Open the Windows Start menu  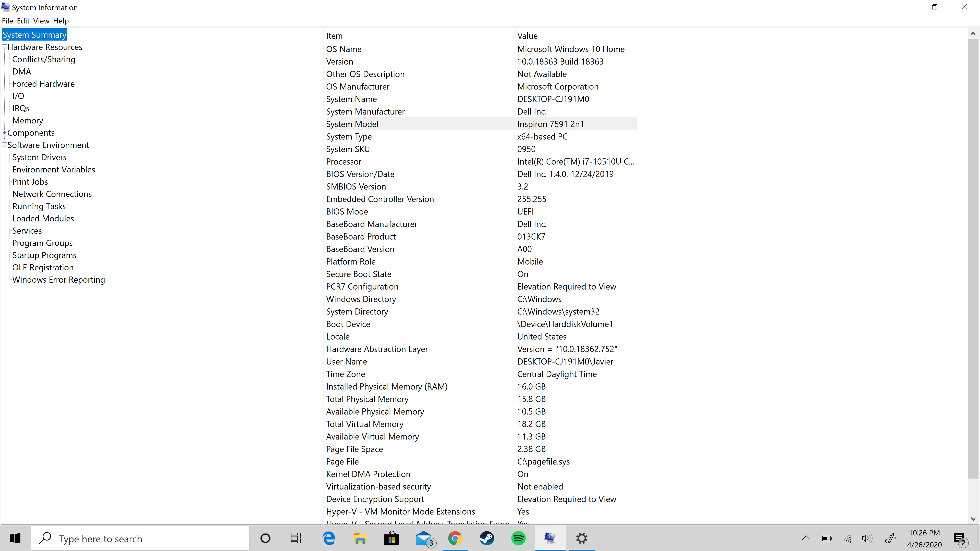coord(15,539)
